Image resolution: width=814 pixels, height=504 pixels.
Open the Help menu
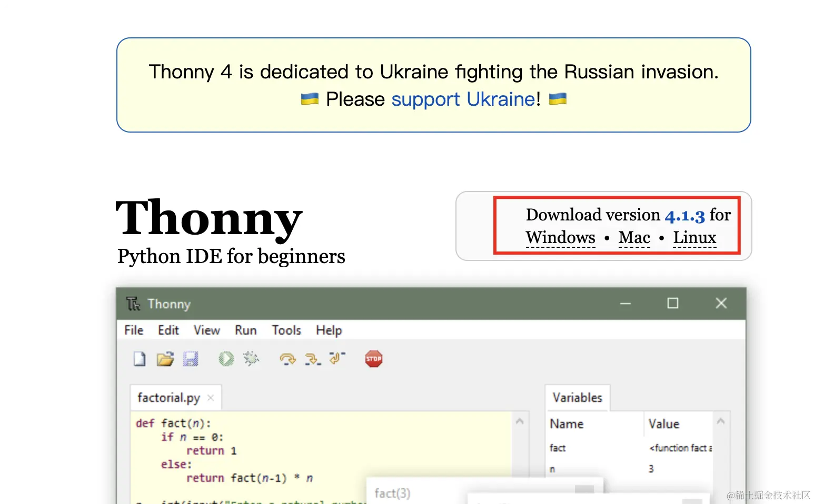click(329, 330)
